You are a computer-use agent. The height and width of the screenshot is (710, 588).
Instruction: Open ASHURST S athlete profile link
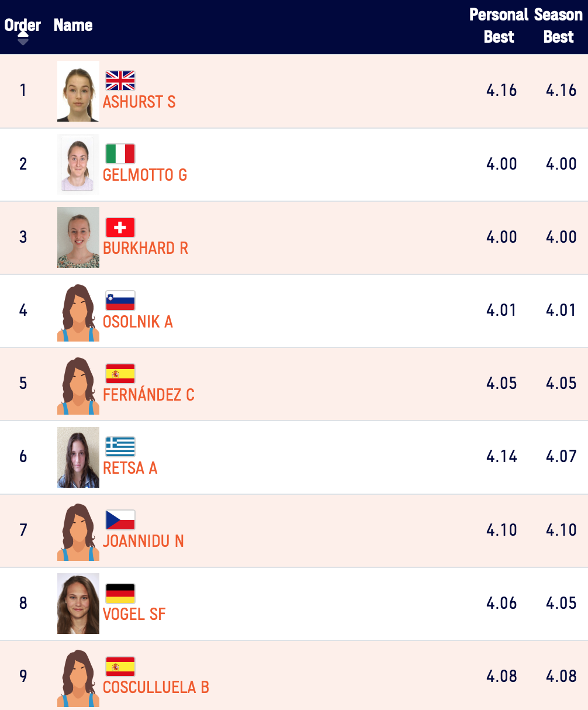(x=139, y=102)
